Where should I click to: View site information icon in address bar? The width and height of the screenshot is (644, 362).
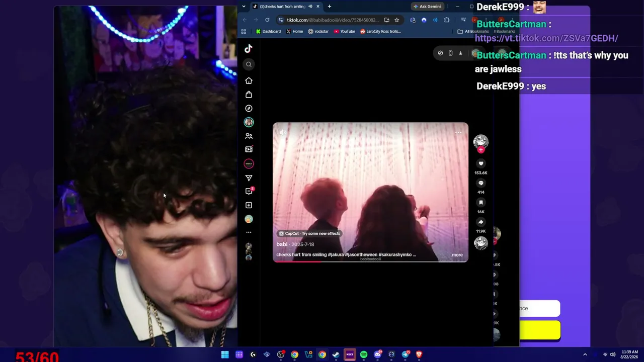point(281,20)
